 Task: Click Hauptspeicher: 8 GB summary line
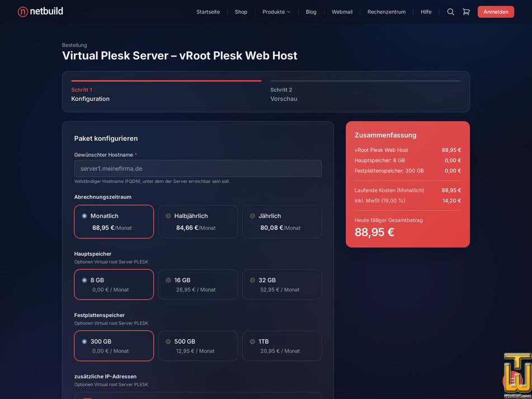408,160
